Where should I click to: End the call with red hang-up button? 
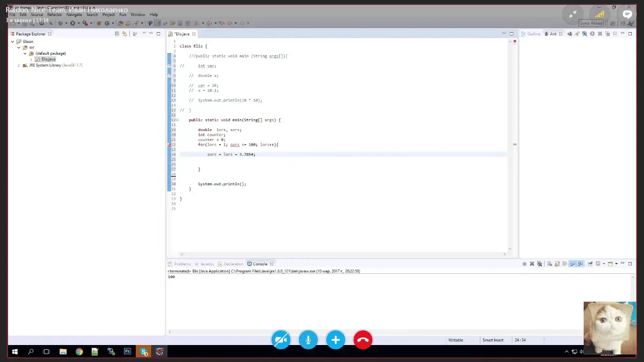click(363, 339)
